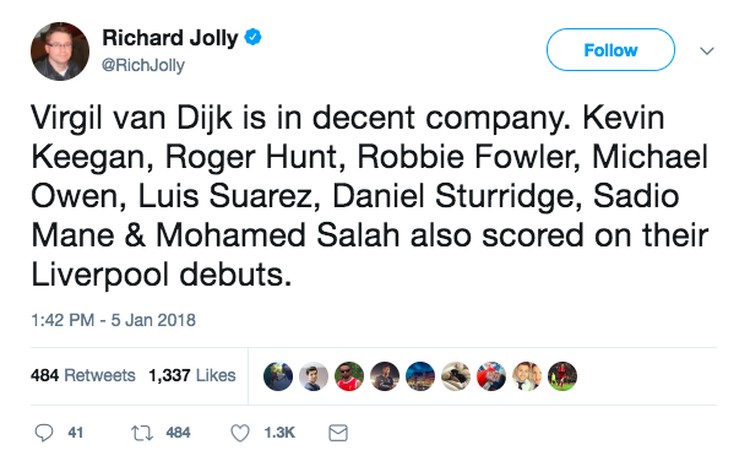Open the liker avatar of man in red jersey
Screen dimensions: 750x472
tap(349, 376)
